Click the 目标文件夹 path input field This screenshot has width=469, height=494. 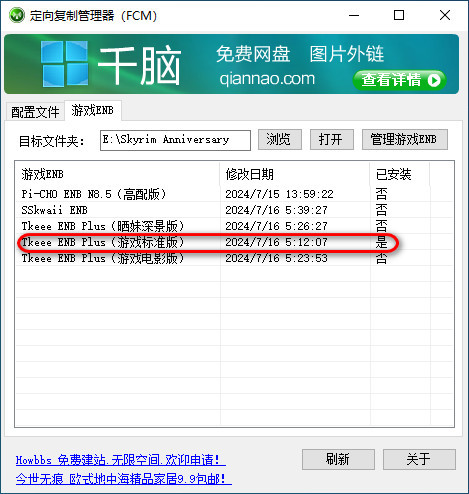tap(175, 140)
